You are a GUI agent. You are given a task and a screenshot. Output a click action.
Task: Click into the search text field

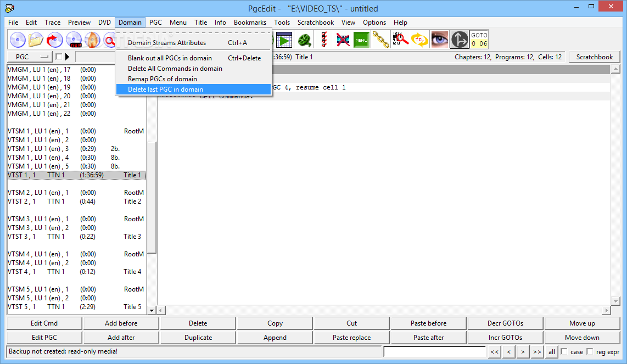pyautogui.click(x=434, y=351)
